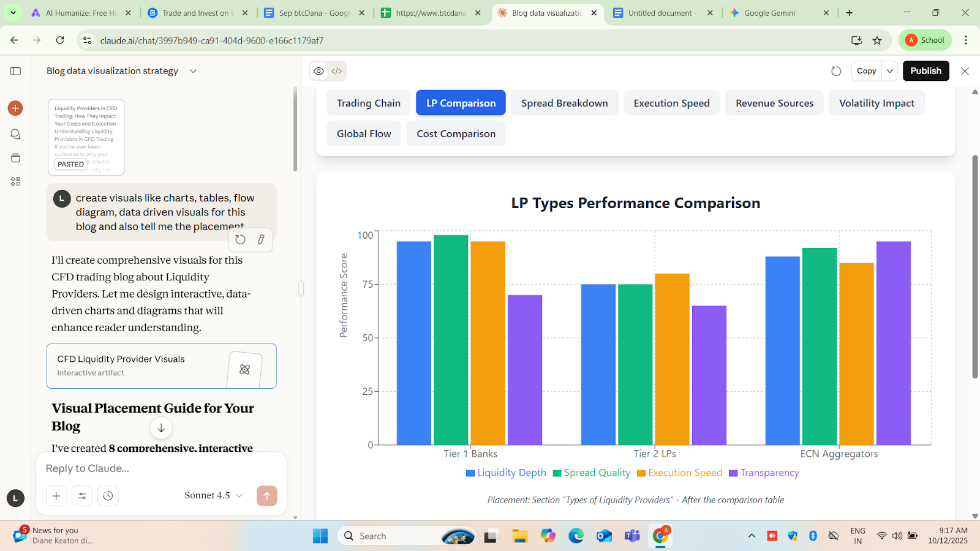980x551 pixels.
Task: Open the artifacts icon in sidebar
Action: [15, 182]
